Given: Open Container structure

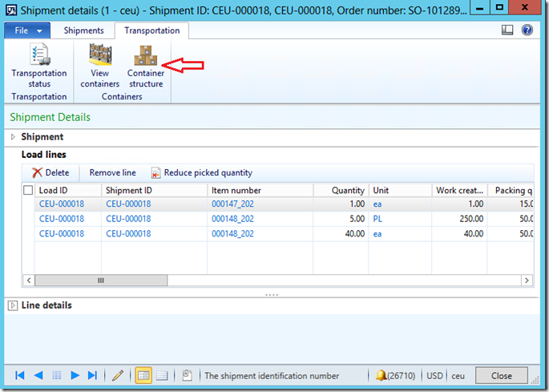Looking at the screenshot, I should pos(145,66).
